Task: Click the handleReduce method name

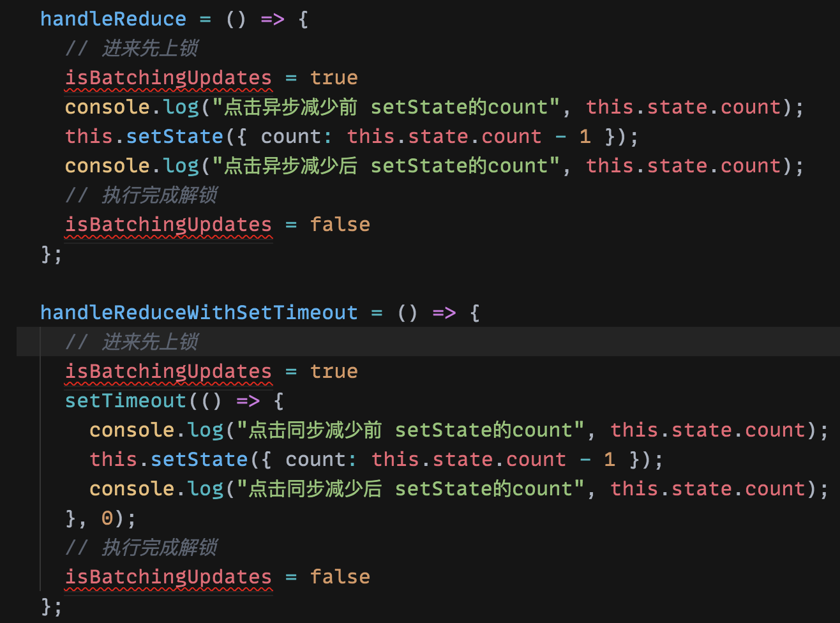Action: click(113, 19)
